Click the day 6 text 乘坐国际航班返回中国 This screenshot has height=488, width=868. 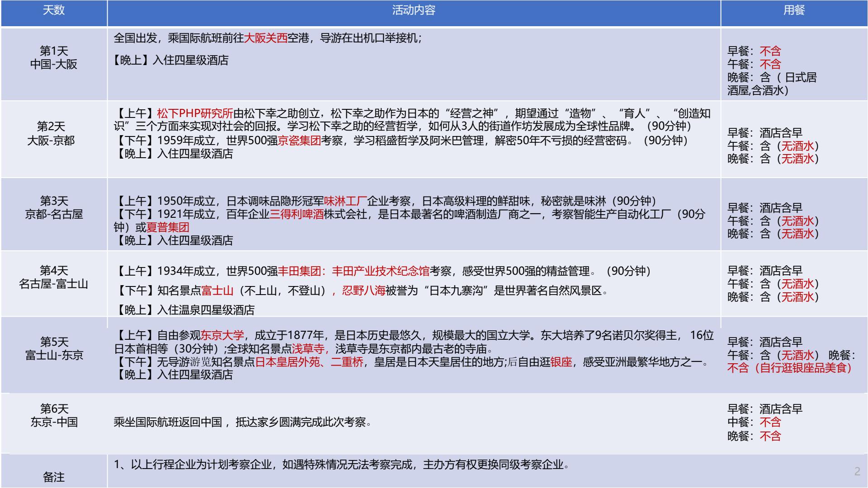(168, 422)
